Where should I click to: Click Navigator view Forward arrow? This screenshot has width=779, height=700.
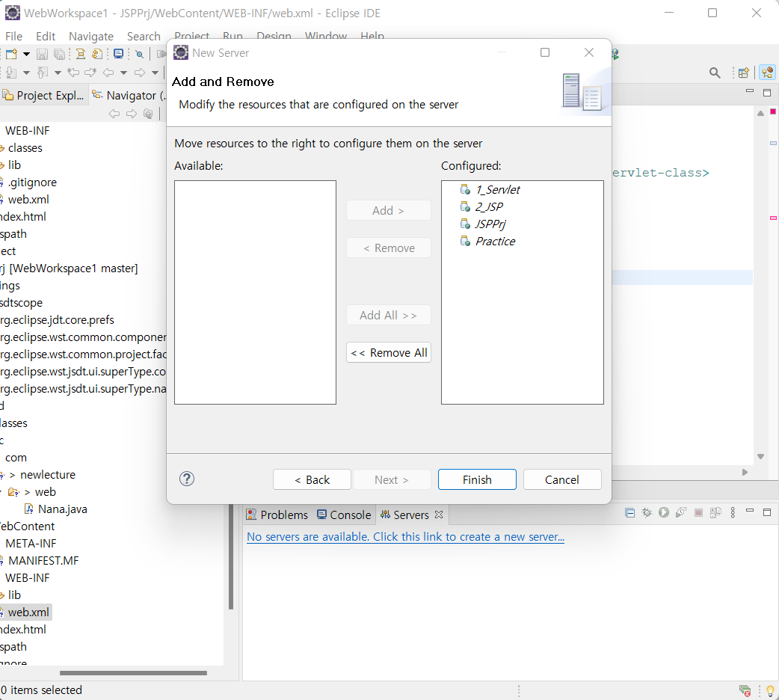pos(131,114)
